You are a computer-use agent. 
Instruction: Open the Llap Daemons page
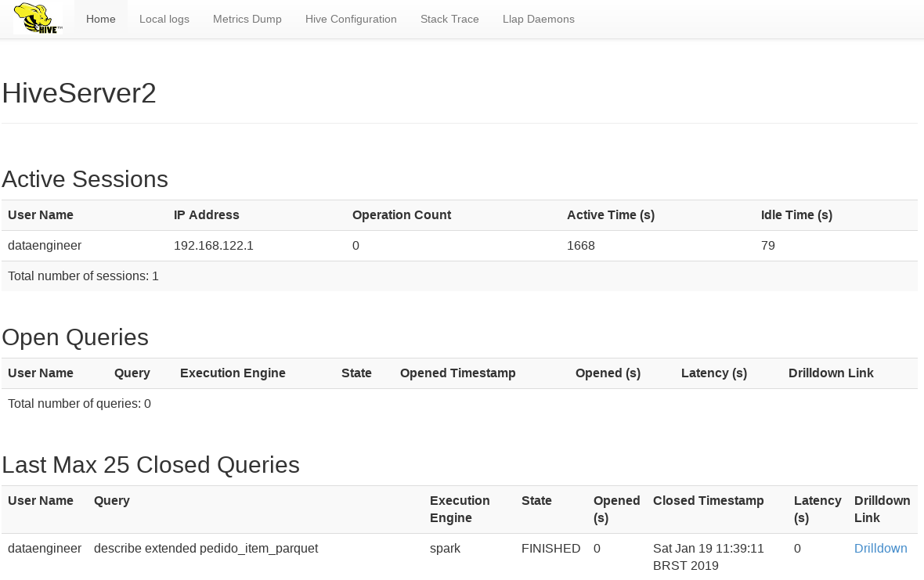539,19
